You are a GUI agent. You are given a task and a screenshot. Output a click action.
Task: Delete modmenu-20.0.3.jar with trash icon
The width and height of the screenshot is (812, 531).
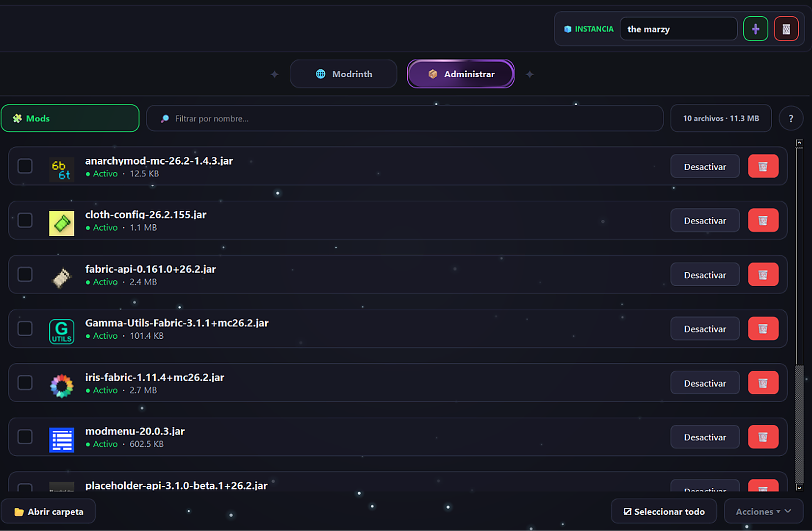point(763,437)
